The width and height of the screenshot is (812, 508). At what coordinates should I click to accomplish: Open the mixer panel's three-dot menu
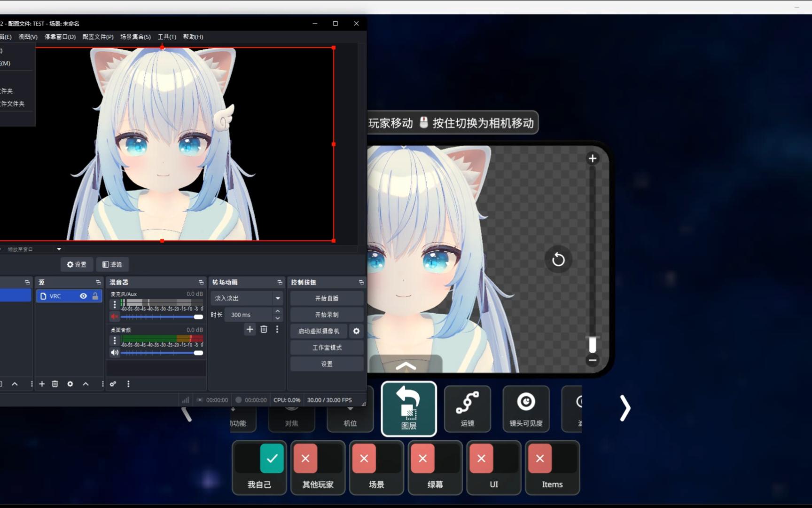[128, 384]
